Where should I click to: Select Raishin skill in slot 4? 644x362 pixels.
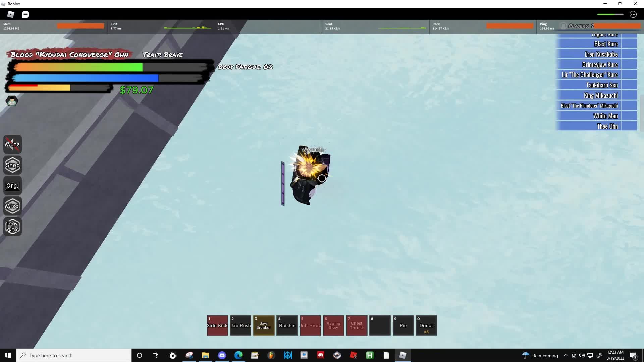pos(287,325)
